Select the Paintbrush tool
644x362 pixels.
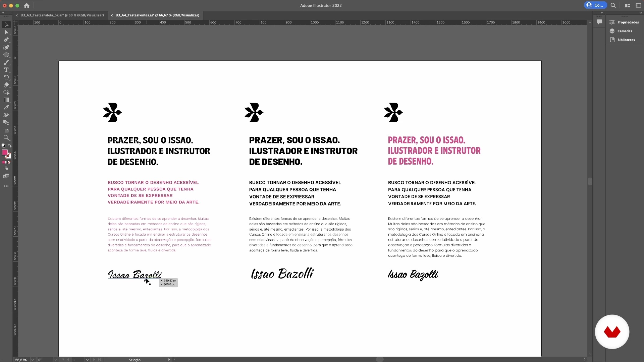click(x=6, y=62)
